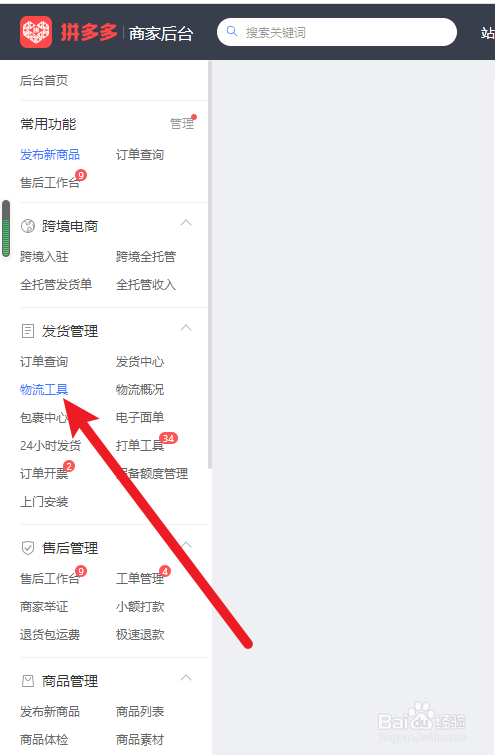Viewport: 495px width, 755px height.
Task: Open 电子面单 in the sidebar
Action: tap(140, 417)
